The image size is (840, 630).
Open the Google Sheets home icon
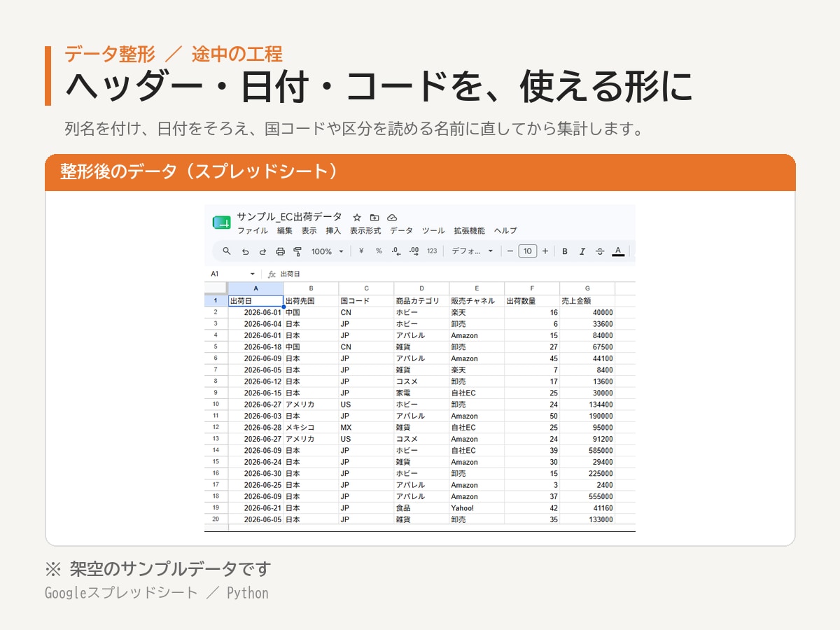(x=221, y=223)
